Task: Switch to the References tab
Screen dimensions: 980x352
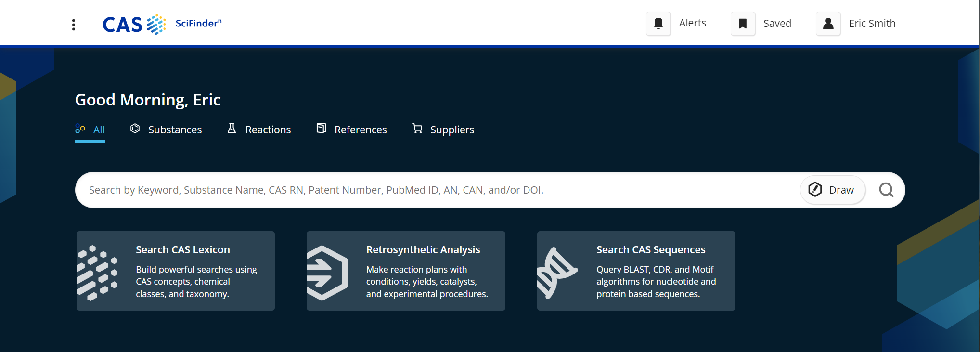Action: pyautogui.click(x=351, y=130)
